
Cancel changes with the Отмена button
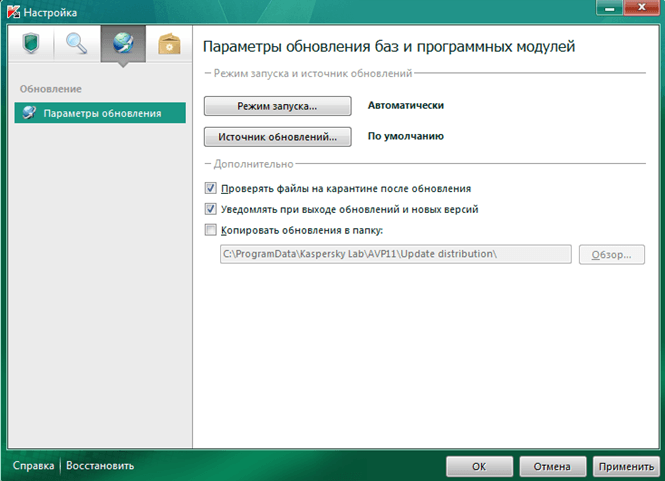[551, 466]
